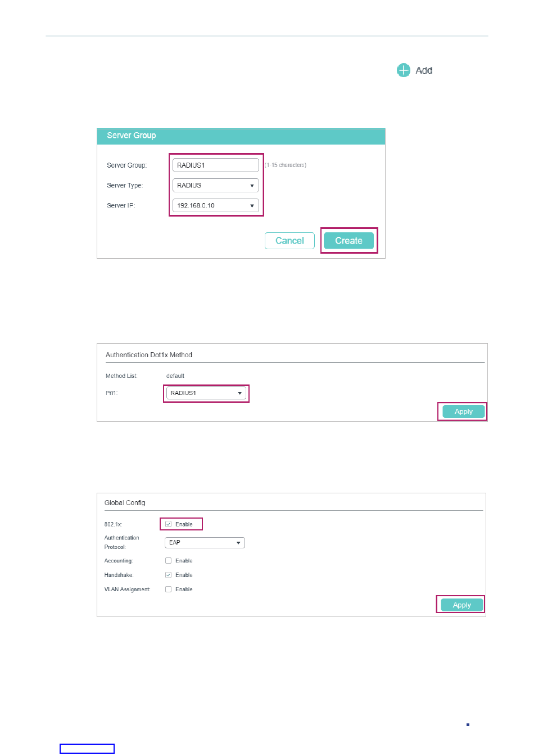Viewport: 534px width, 756px height.
Task: Open the Authentication Protocol EAP dropdown
Action: (205, 543)
